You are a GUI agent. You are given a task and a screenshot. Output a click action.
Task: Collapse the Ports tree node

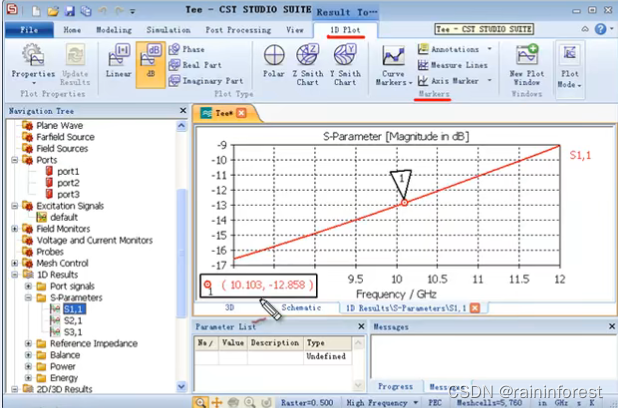point(15,160)
